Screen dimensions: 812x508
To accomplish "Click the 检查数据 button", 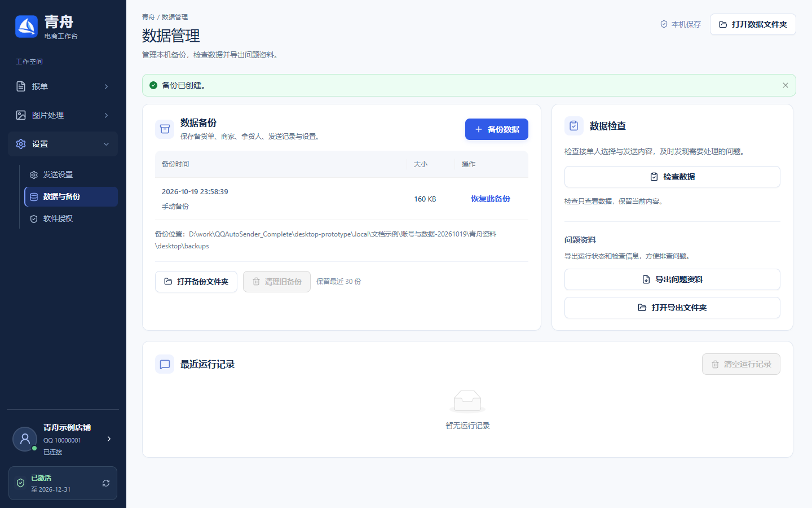I will coord(672,177).
